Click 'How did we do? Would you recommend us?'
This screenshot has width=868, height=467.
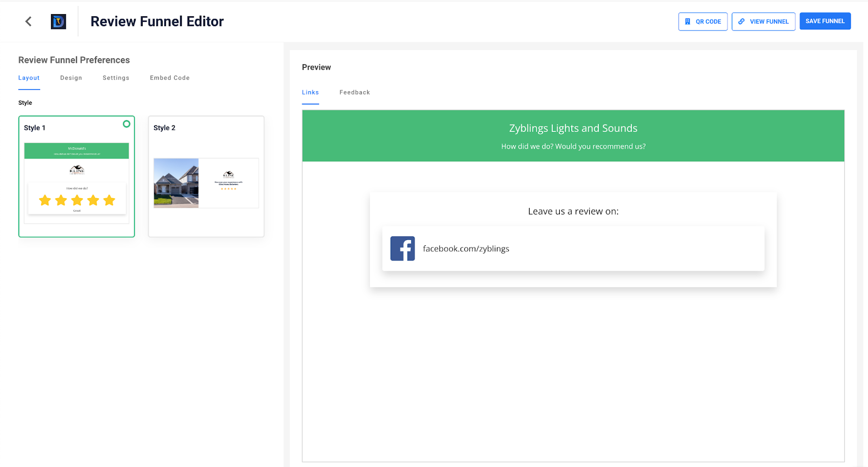pyautogui.click(x=573, y=147)
